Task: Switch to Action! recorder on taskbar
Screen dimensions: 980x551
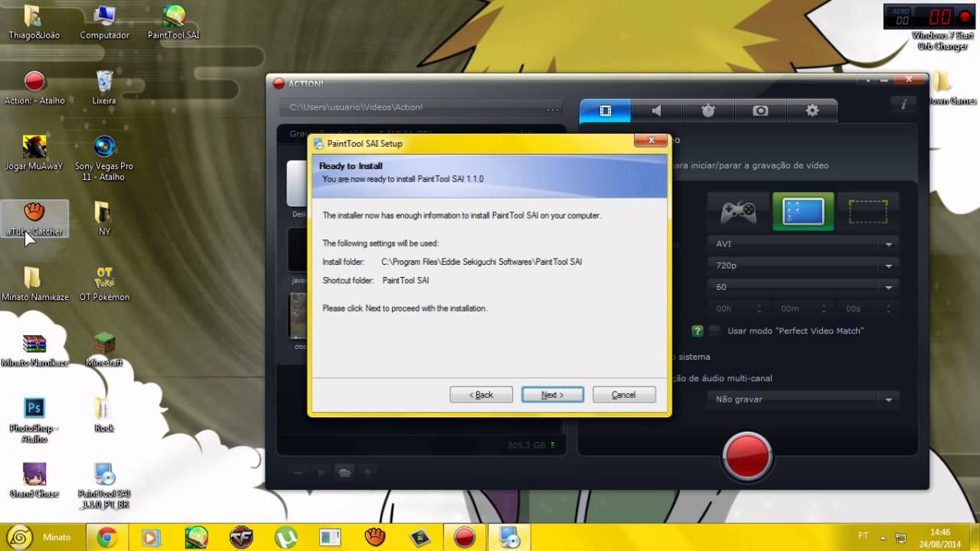Action: point(465,537)
